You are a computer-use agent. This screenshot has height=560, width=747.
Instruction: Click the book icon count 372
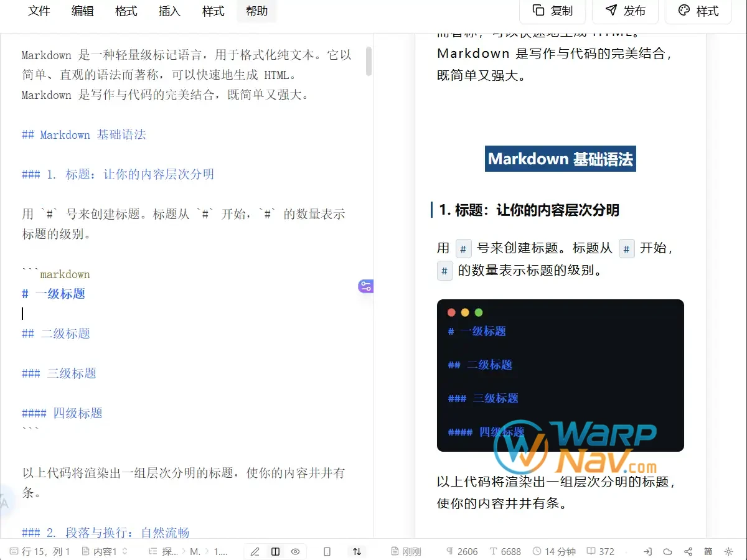click(601, 551)
